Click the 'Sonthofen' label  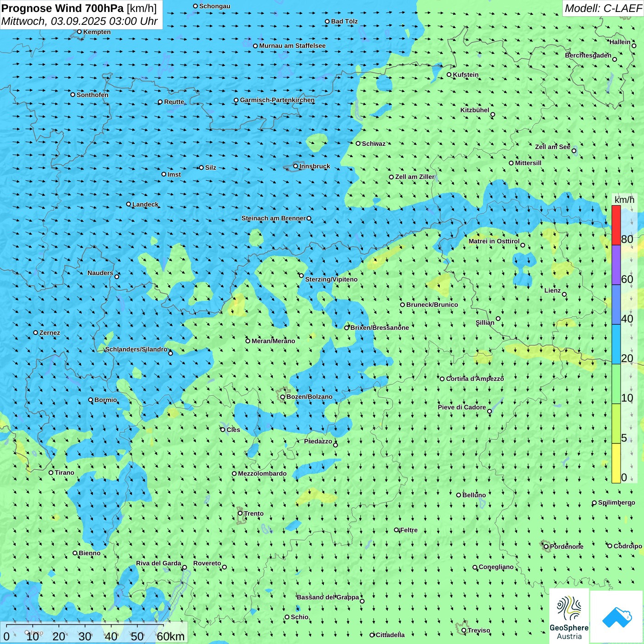[x=92, y=95]
